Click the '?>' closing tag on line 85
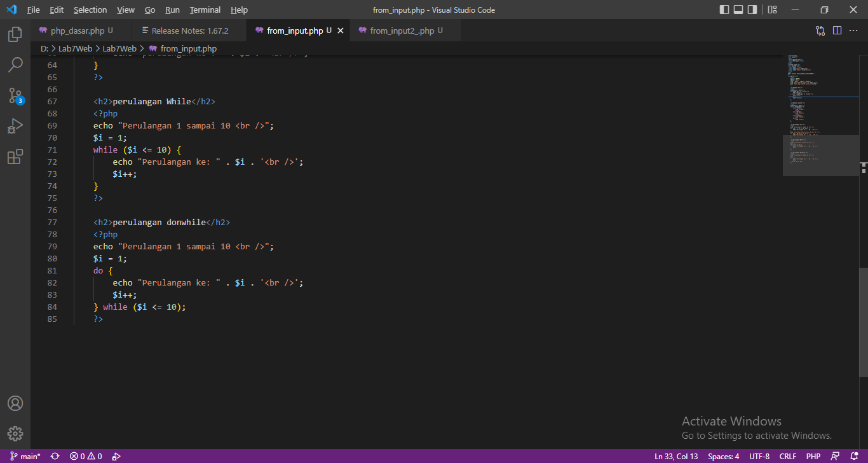The height and width of the screenshot is (463, 868). coord(98,319)
